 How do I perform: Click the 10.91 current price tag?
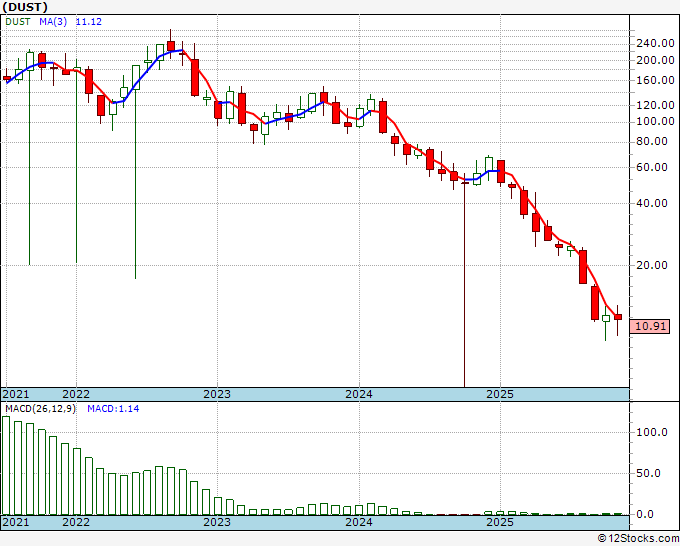click(x=650, y=326)
